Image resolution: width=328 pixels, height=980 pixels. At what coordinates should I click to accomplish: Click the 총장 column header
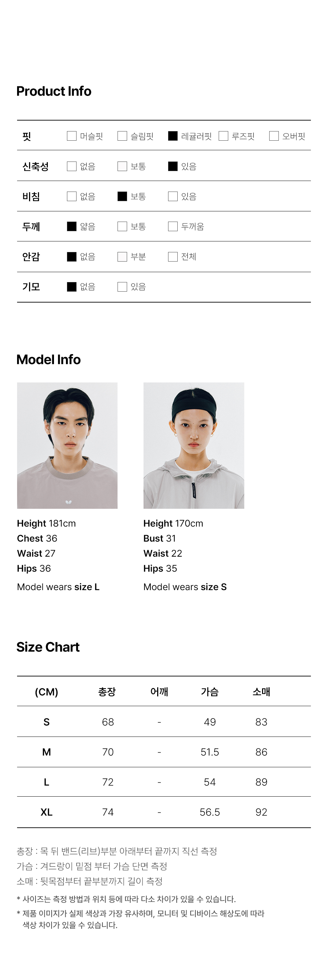pos(107,691)
